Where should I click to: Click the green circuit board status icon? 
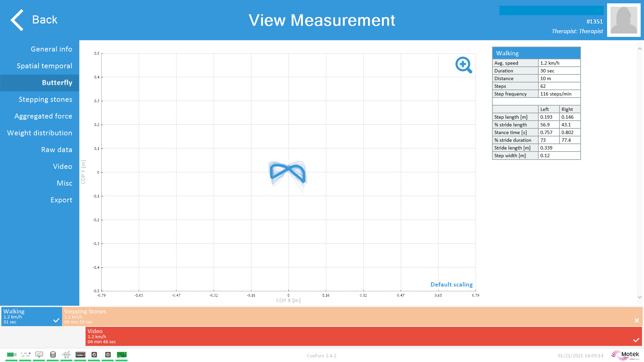[122, 355]
